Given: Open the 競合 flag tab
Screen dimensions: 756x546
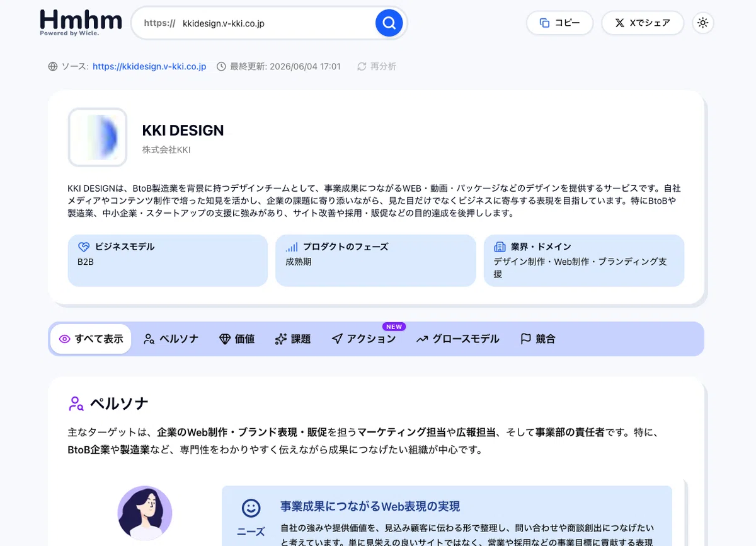Looking at the screenshot, I should 538,339.
